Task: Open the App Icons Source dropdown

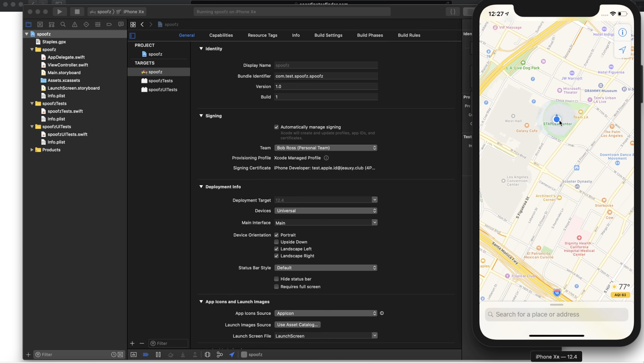Action: (x=326, y=313)
